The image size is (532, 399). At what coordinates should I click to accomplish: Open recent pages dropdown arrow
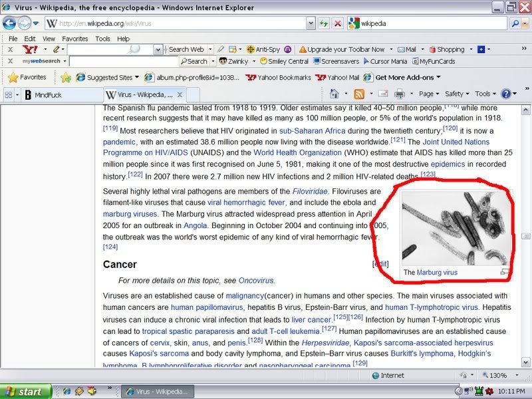click(36, 23)
